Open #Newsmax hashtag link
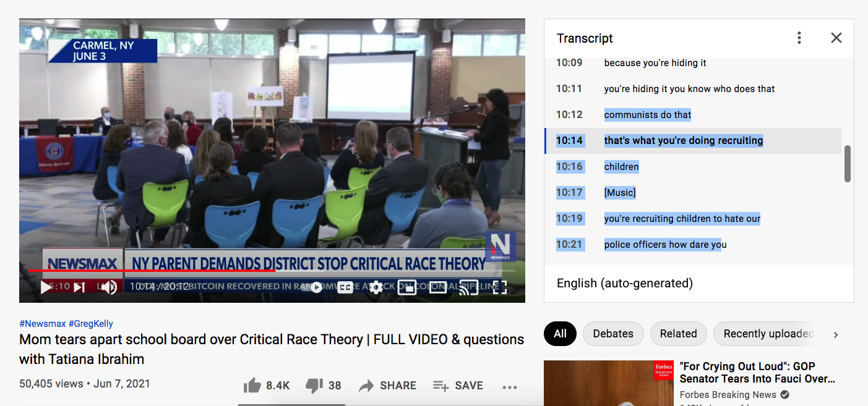Viewport: 868px width, 406px height. (x=43, y=324)
